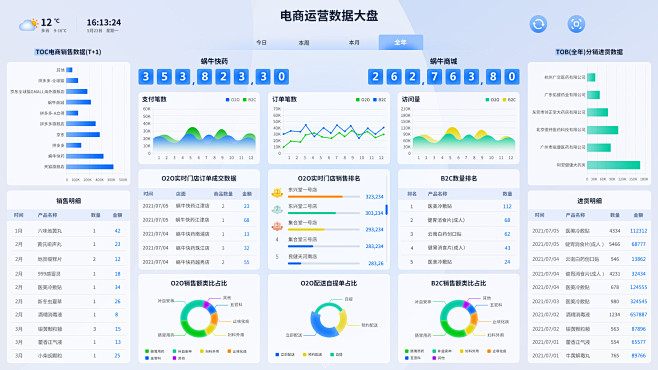The width and height of the screenshot is (658, 370).
Task: Click green progress bar of second-ranked store
Action: coord(312,213)
